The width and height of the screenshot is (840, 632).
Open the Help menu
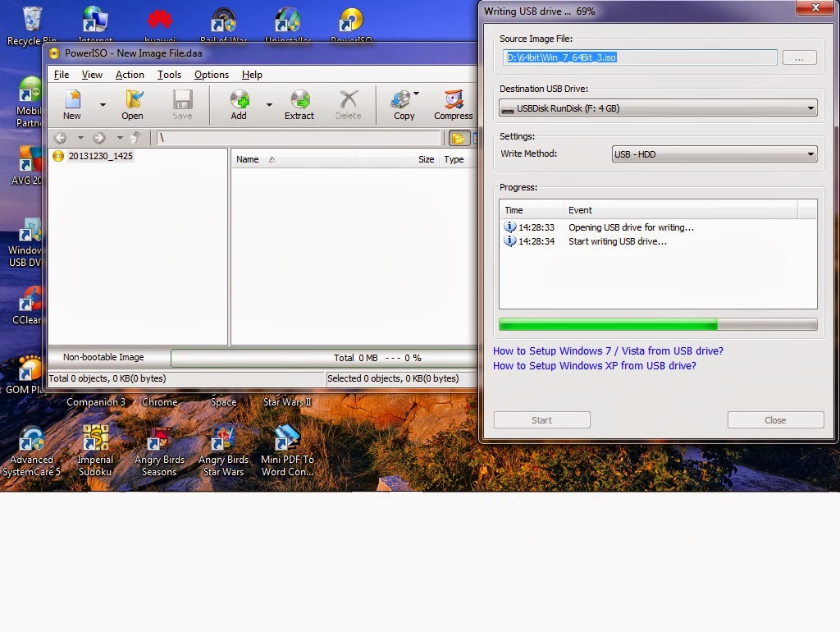coord(252,75)
